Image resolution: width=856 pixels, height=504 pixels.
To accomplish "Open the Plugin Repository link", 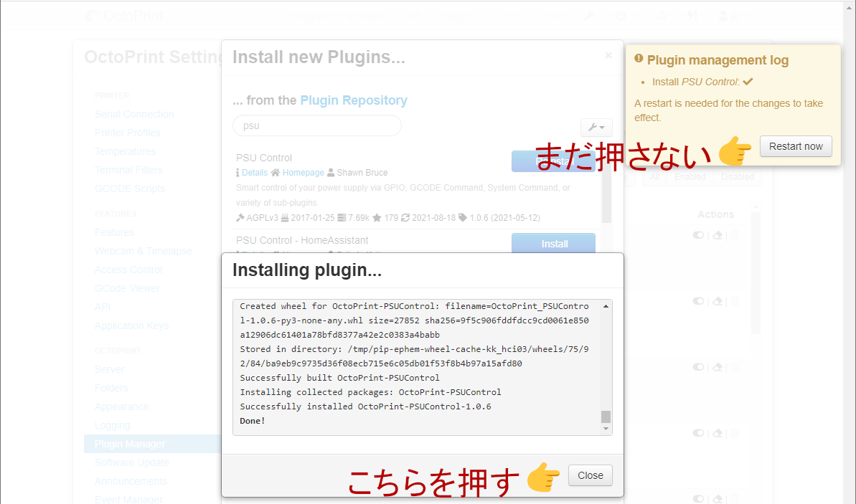I will tap(354, 100).
